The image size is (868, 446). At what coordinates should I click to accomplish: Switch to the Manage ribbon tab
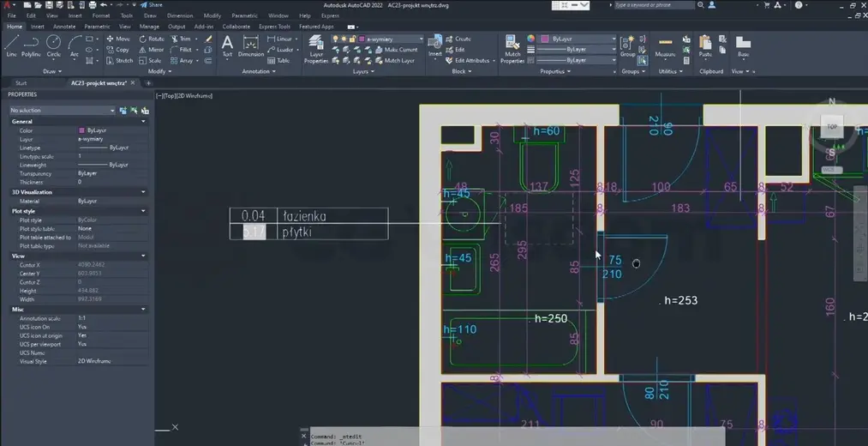pos(149,27)
